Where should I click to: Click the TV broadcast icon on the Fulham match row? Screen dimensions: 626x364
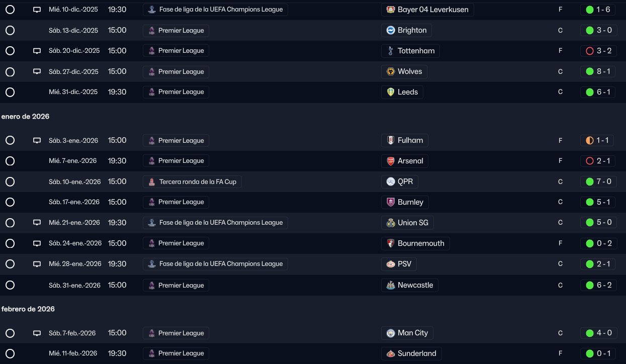pyautogui.click(x=37, y=141)
